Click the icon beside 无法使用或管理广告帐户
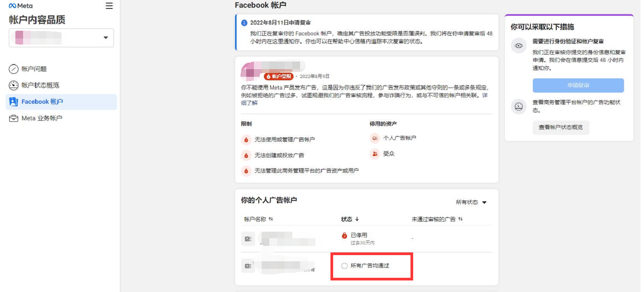The height and width of the screenshot is (292, 644). click(x=246, y=139)
